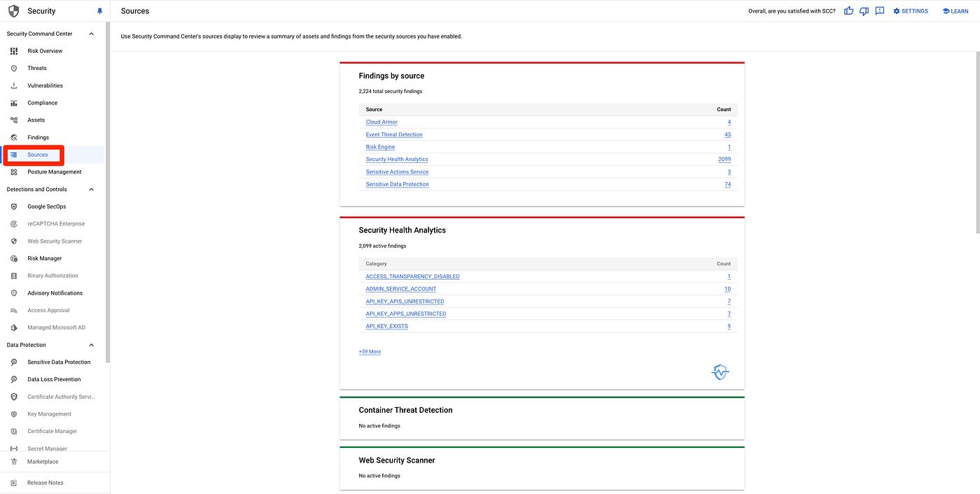Open API_KEY_APIS_UNRESTRICTED category link
Viewport: 980px width, 494px height.
(x=405, y=302)
